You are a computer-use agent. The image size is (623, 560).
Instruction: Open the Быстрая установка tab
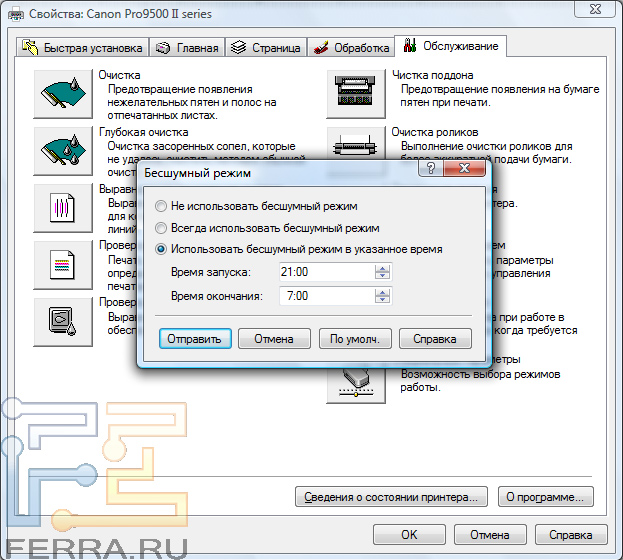tap(83, 48)
